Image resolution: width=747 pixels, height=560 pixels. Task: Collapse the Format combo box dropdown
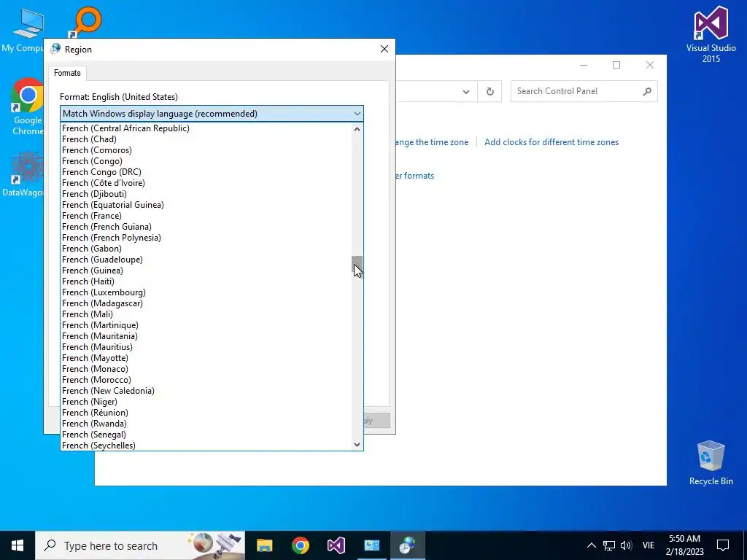pos(357,114)
